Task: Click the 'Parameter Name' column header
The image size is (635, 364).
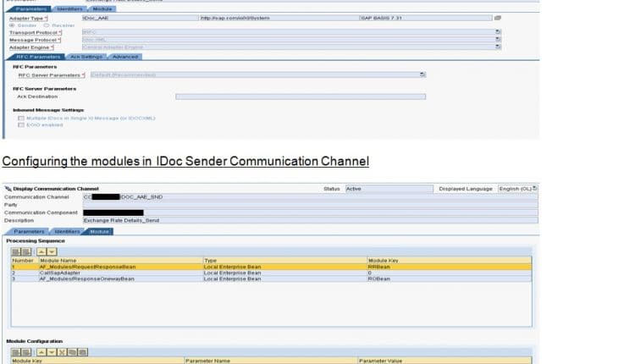Action: [x=271, y=361]
